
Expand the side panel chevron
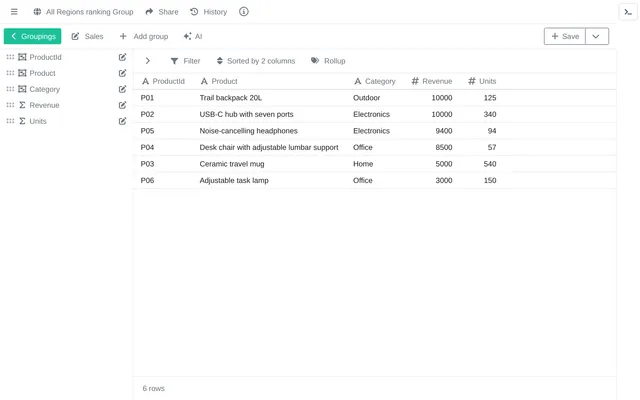[x=148, y=61]
